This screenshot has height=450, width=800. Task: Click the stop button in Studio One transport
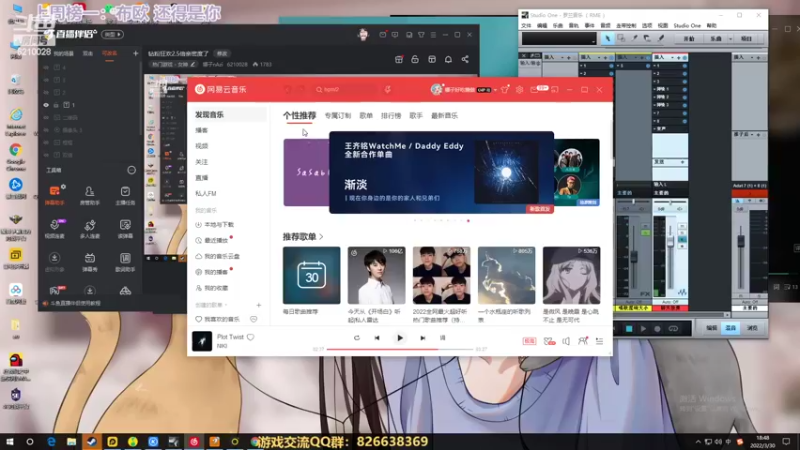(629, 329)
